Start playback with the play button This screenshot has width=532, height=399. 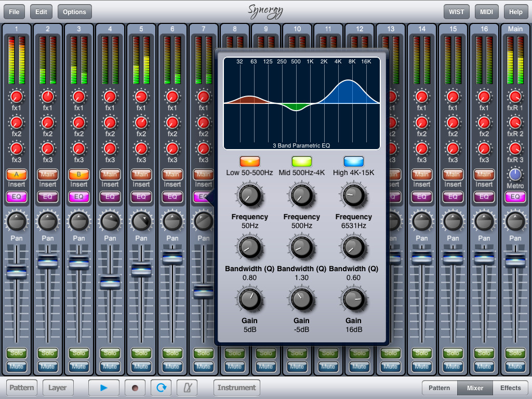click(103, 388)
